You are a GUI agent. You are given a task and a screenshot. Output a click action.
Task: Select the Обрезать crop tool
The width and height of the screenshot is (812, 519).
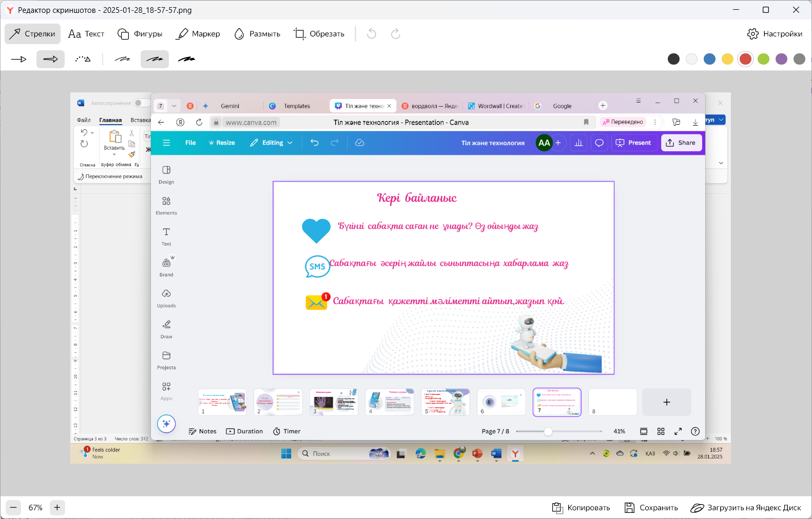coord(319,34)
